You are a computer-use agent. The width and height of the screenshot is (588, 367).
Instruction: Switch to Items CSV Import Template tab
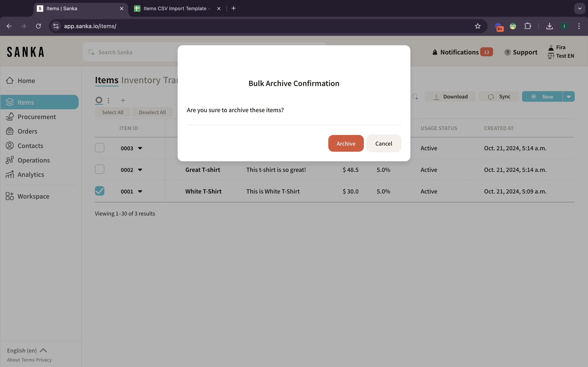175,9
